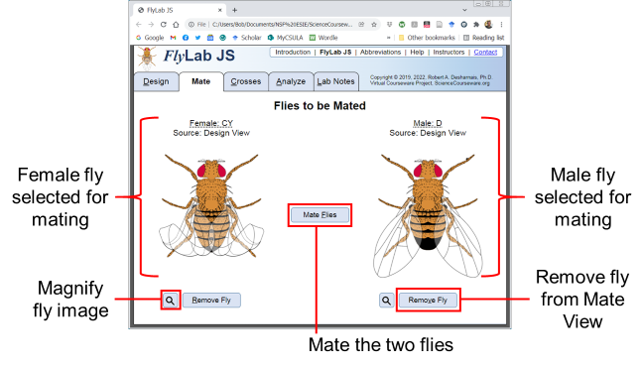Open the Abbreviations page
The width and height of the screenshot is (643, 367).
point(381,52)
